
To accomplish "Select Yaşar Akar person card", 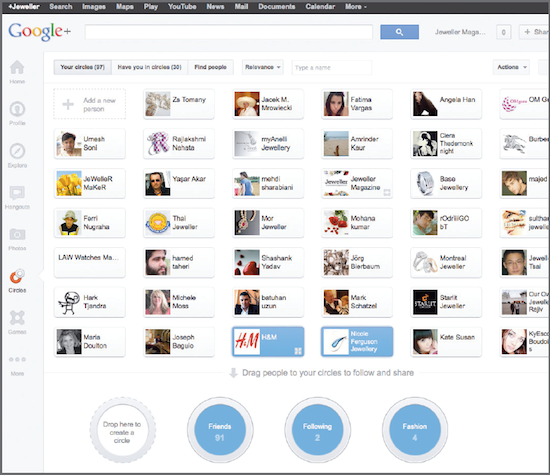I will point(179,183).
